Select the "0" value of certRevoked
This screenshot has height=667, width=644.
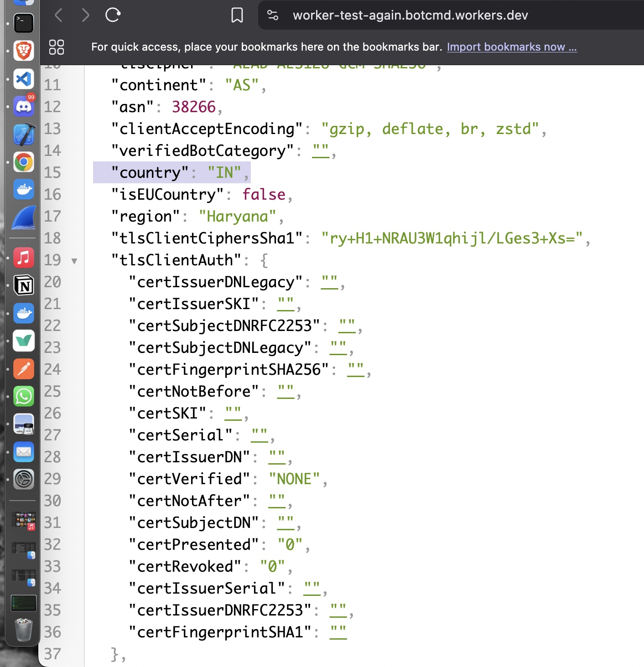pyautogui.click(x=272, y=567)
